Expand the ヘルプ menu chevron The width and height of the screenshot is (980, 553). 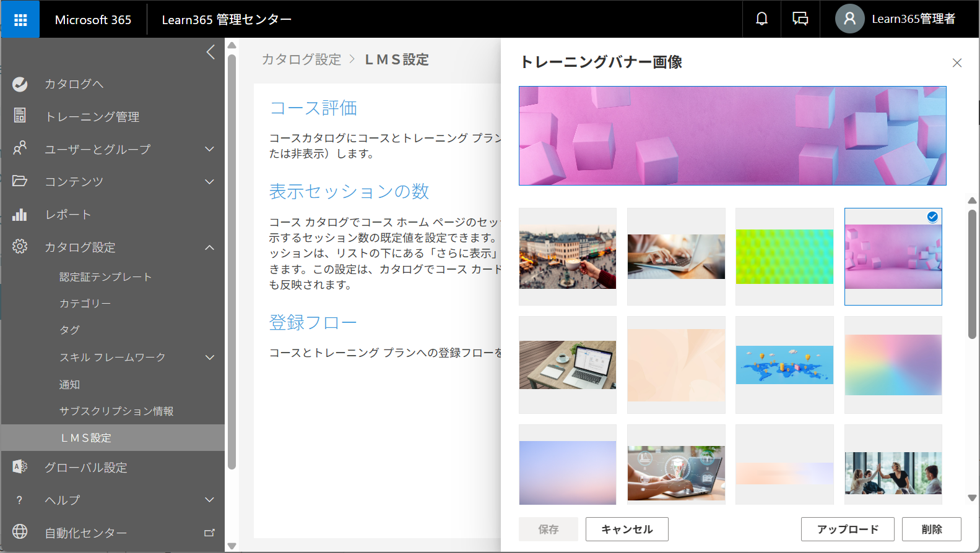(x=210, y=500)
